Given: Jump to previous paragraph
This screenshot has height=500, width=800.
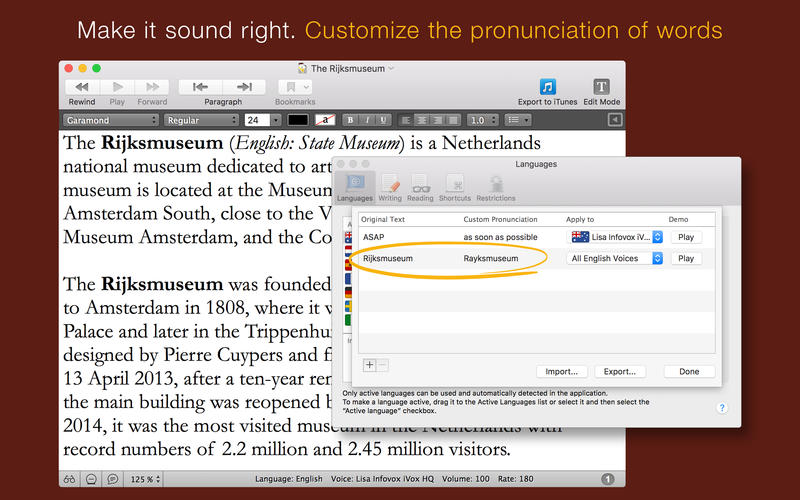Looking at the screenshot, I should click(x=201, y=87).
